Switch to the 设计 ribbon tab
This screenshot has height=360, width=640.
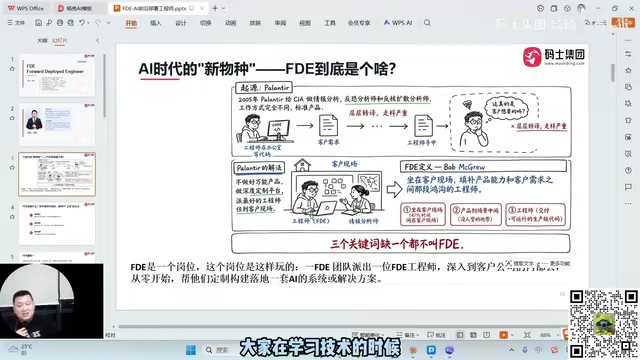(x=181, y=23)
